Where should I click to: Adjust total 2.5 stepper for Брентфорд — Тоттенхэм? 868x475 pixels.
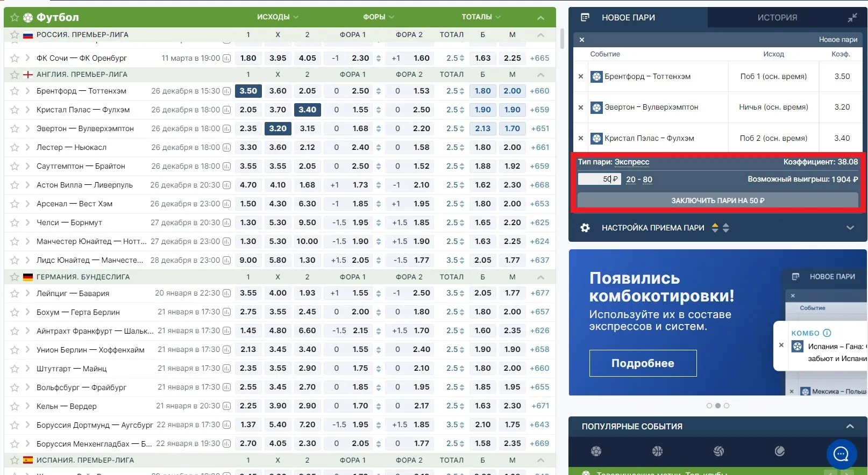[461, 91]
